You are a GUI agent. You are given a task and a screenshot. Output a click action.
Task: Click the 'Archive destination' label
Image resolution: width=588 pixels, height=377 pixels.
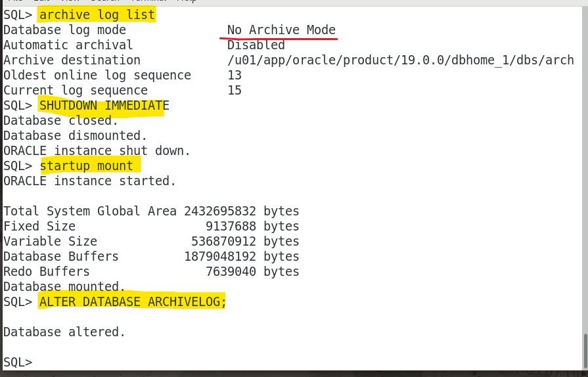point(72,60)
